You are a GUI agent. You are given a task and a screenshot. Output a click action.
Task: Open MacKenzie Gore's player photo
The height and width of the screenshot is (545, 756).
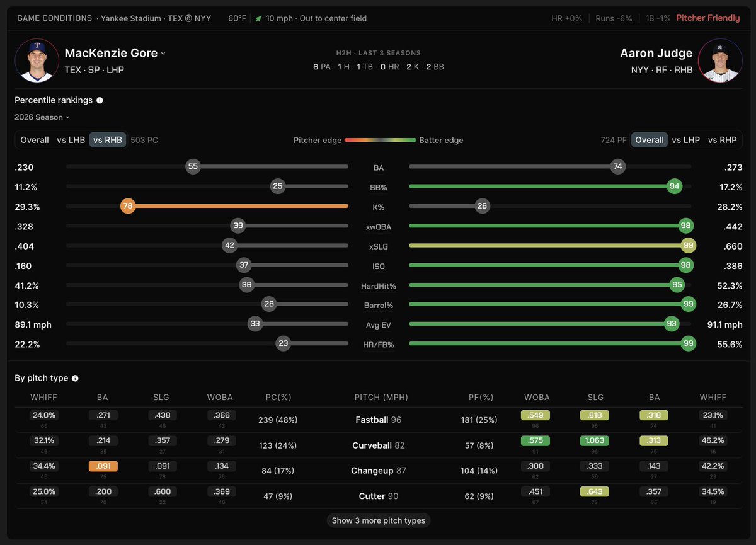(37, 60)
